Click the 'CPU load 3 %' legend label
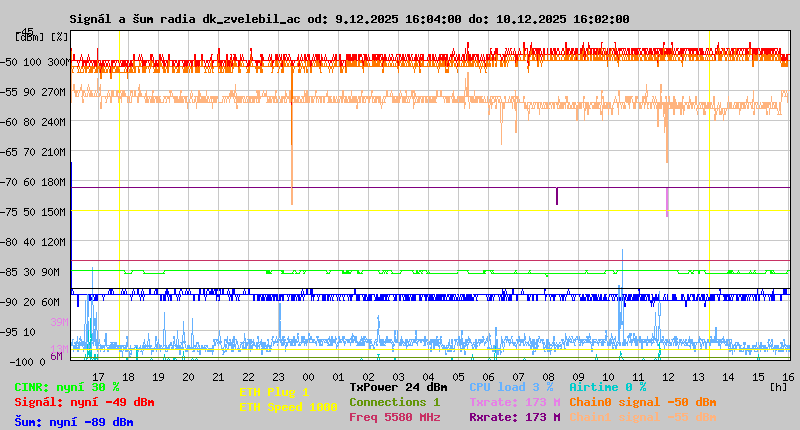The height and width of the screenshot is (430, 800). pos(511,388)
